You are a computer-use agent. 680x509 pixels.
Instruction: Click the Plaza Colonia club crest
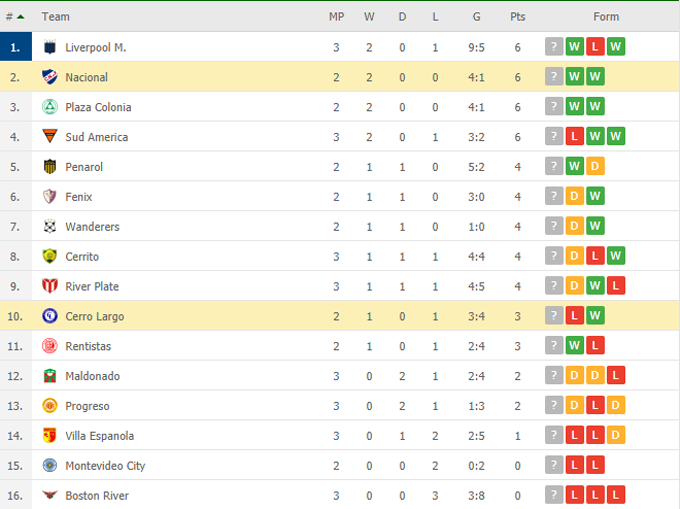tap(50, 107)
